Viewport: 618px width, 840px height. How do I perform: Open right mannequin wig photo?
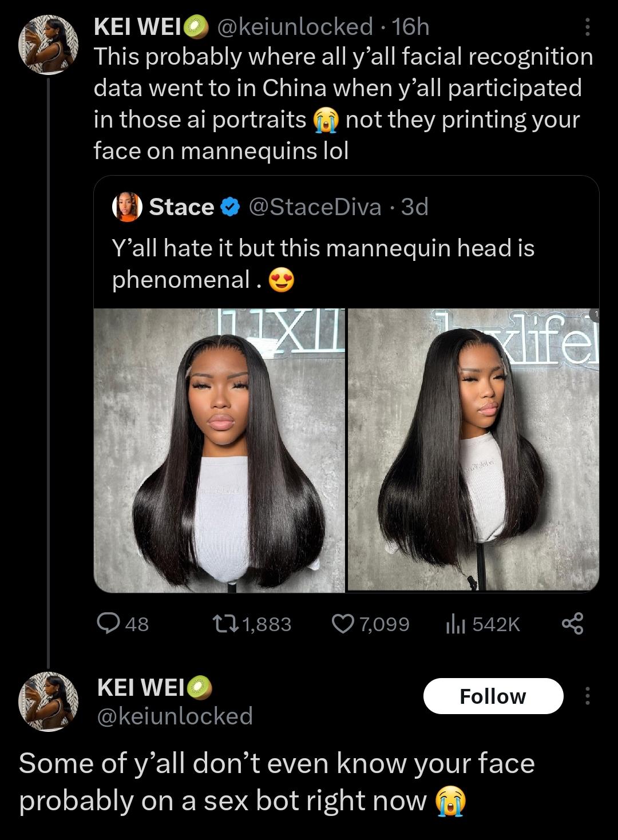[x=473, y=450]
